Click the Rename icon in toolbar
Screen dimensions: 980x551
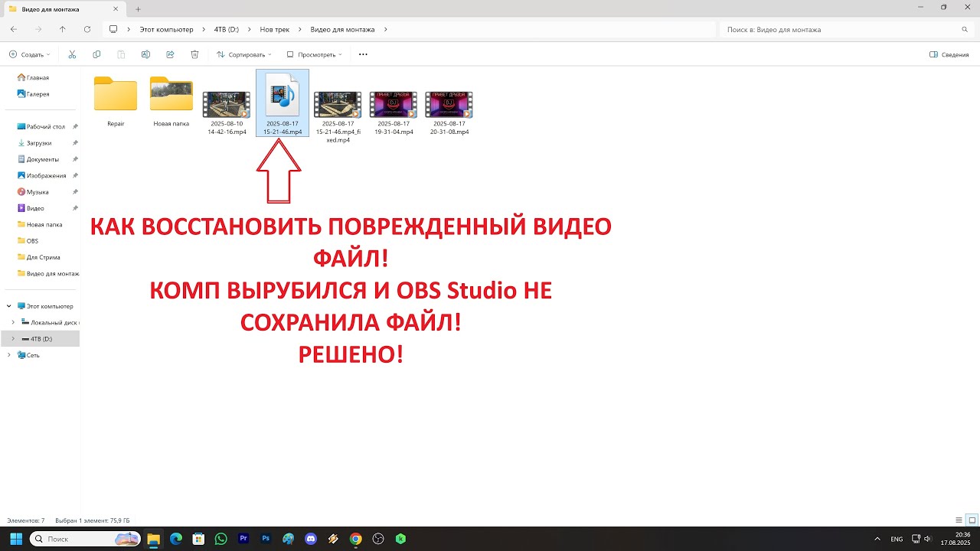[x=145, y=54]
